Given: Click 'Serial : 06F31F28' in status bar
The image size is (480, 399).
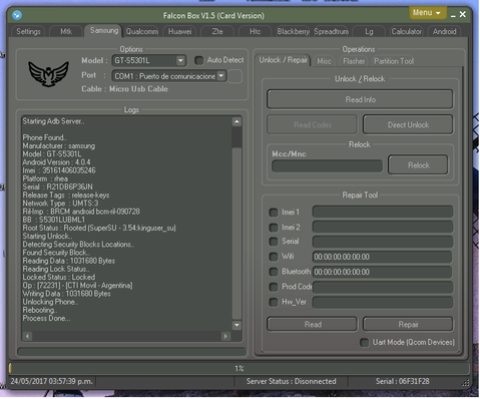Looking at the screenshot, I should point(402,381).
